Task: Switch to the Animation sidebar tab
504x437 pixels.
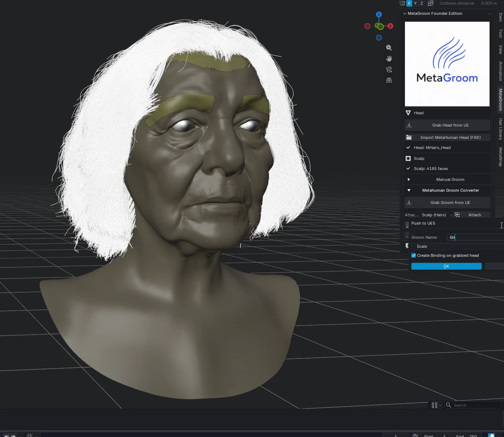Action: [x=500, y=71]
